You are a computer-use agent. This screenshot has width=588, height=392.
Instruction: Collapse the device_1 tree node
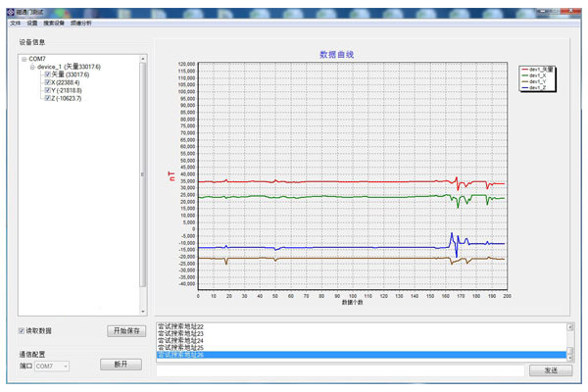[32, 67]
